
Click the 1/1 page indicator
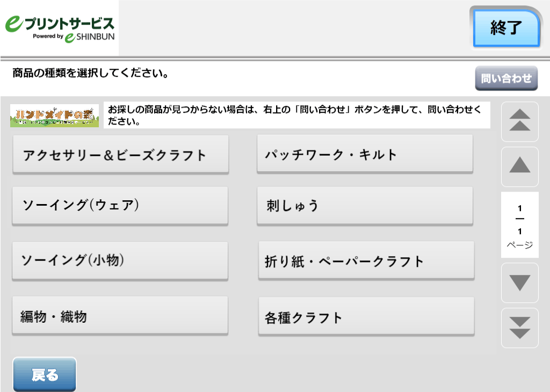click(x=519, y=224)
